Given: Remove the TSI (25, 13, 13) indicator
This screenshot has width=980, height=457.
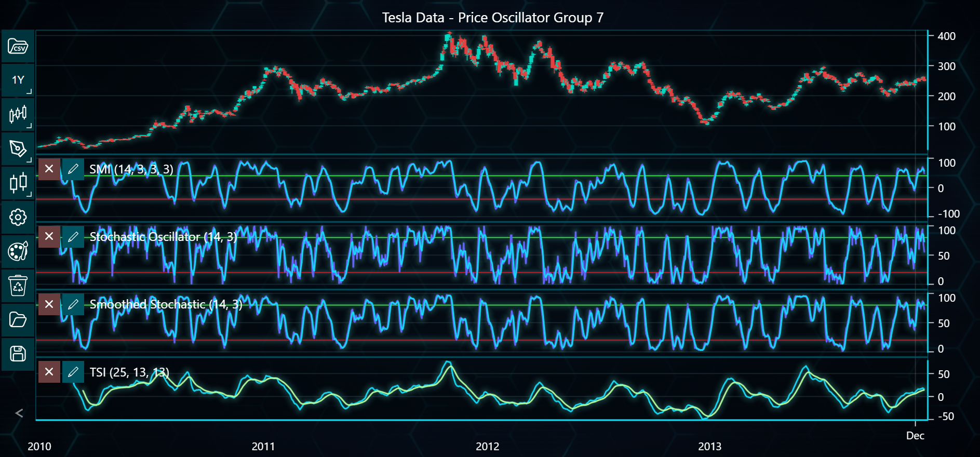Looking at the screenshot, I should click(x=49, y=372).
